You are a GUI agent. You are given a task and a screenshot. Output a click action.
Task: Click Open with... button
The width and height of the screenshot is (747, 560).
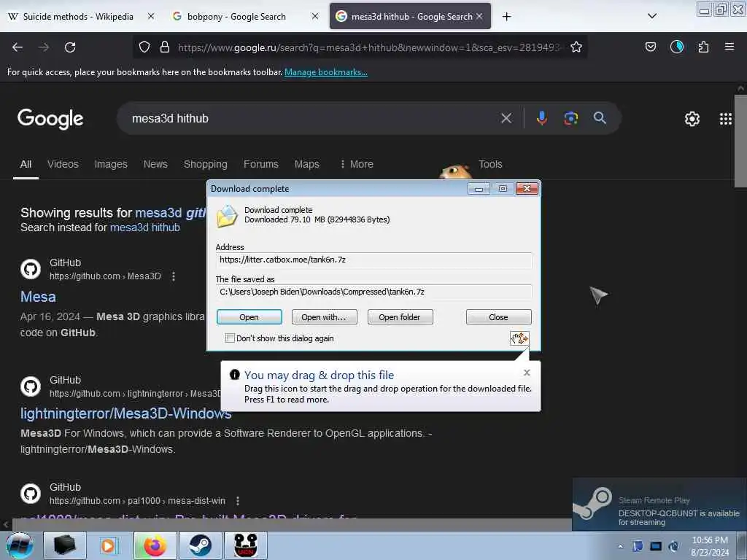coord(324,317)
